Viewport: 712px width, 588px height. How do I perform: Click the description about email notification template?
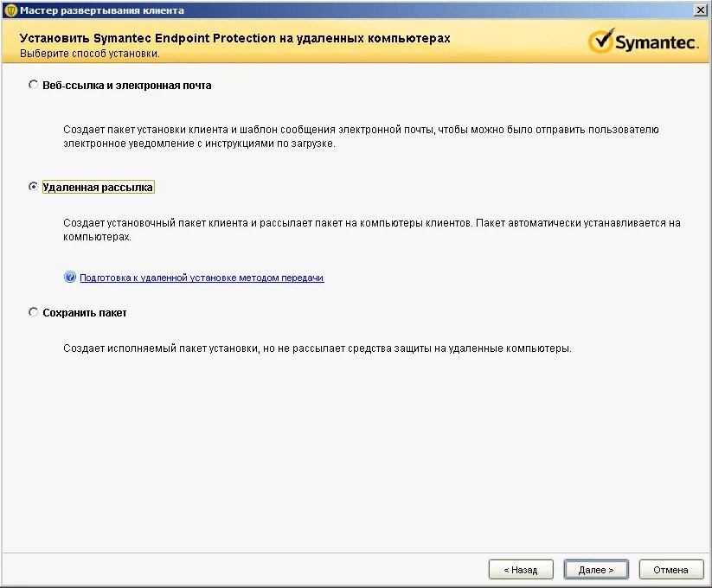pyautogui.click(x=361, y=137)
